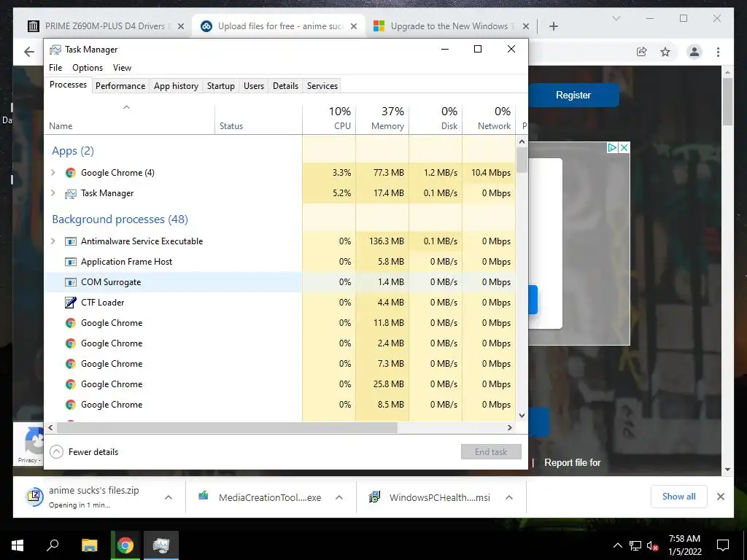Open Chrome's three-dot menu
Image resolution: width=747 pixels, height=560 pixels.
click(718, 52)
